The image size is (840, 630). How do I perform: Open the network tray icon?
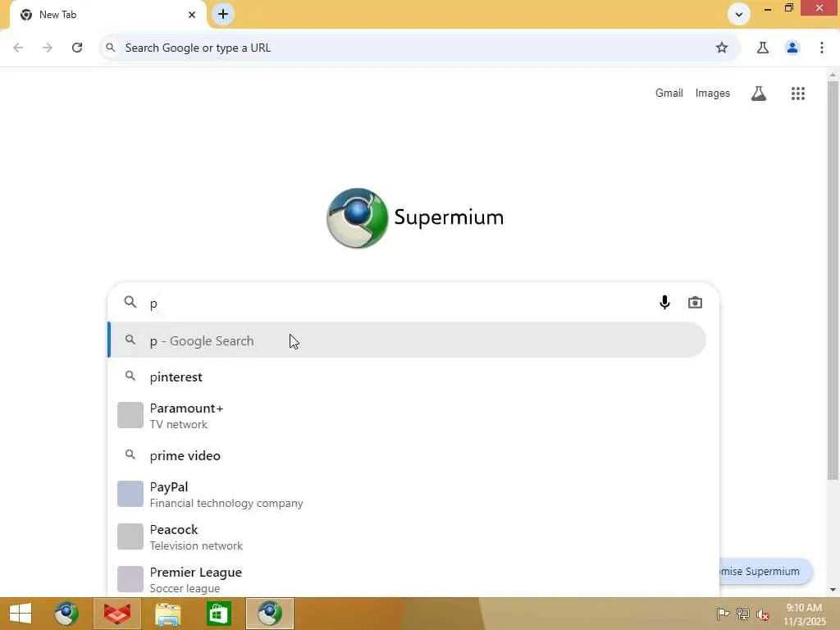coord(742,614)
